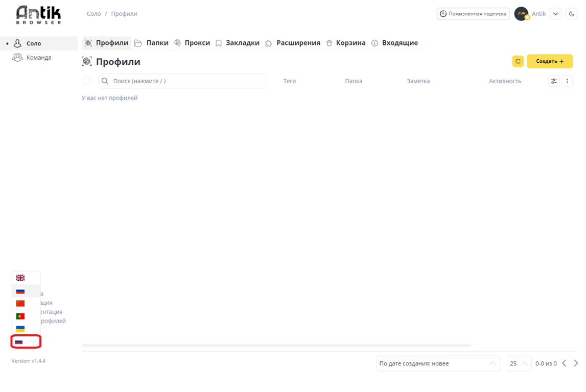Open Пожизненная подписка subscription button
This screenshot has width=586, height=392.
(473, 14)
